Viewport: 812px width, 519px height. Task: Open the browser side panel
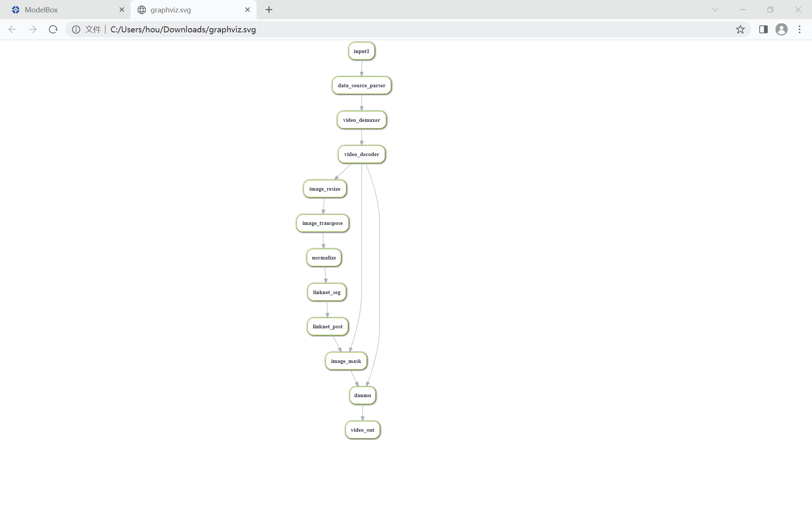pos(763,29)
